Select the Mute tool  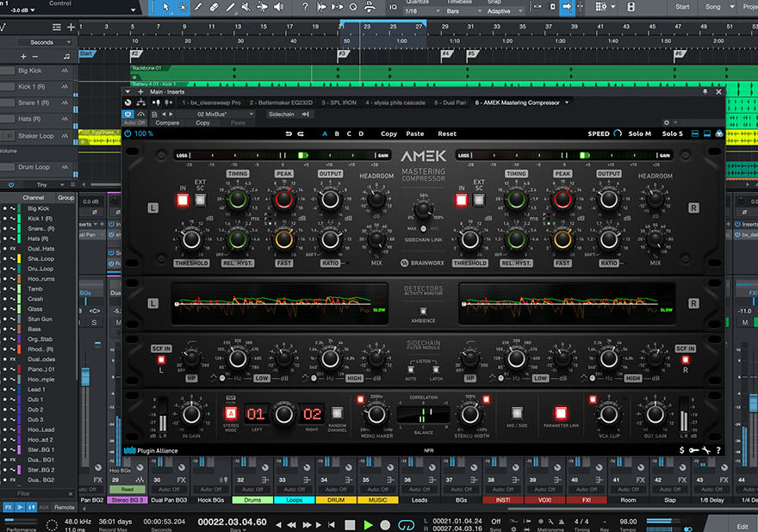pos(246,7)
